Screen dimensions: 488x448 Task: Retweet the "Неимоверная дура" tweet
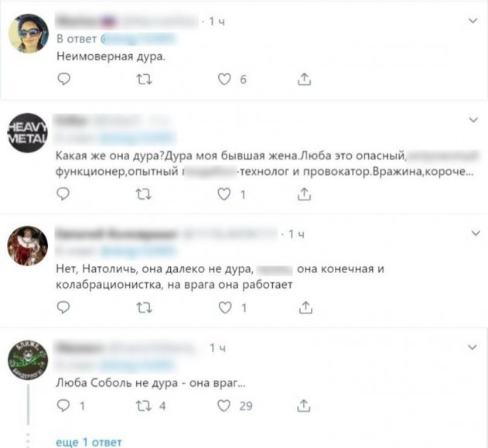(x=145, y=80)
